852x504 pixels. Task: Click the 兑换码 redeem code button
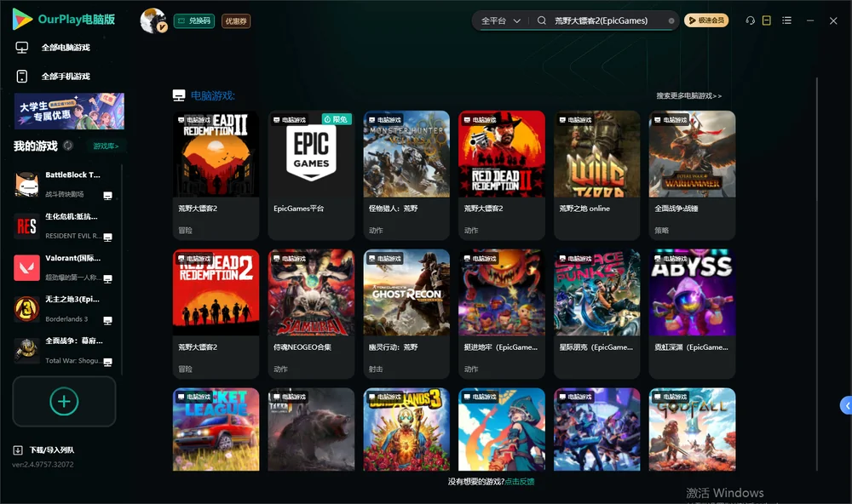point(194,21)
